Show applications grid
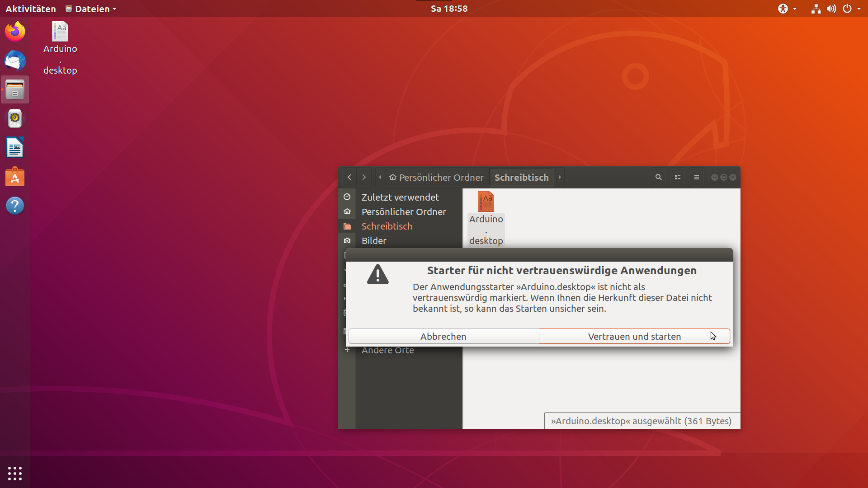This screenshot has width=868, height=488. point(15,473)
